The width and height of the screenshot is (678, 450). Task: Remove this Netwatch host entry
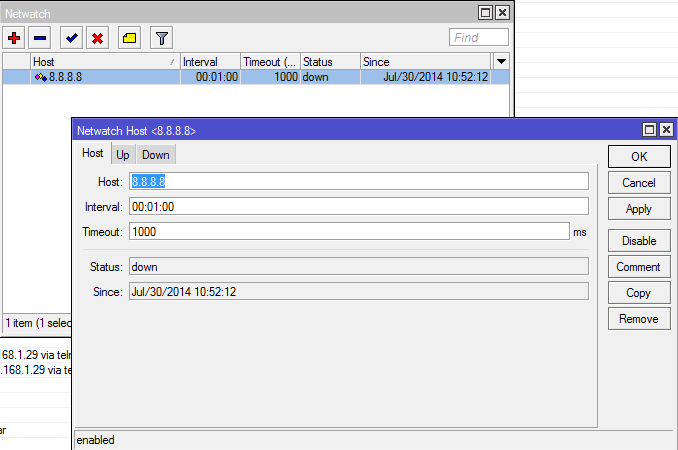(x=639, y=319)
